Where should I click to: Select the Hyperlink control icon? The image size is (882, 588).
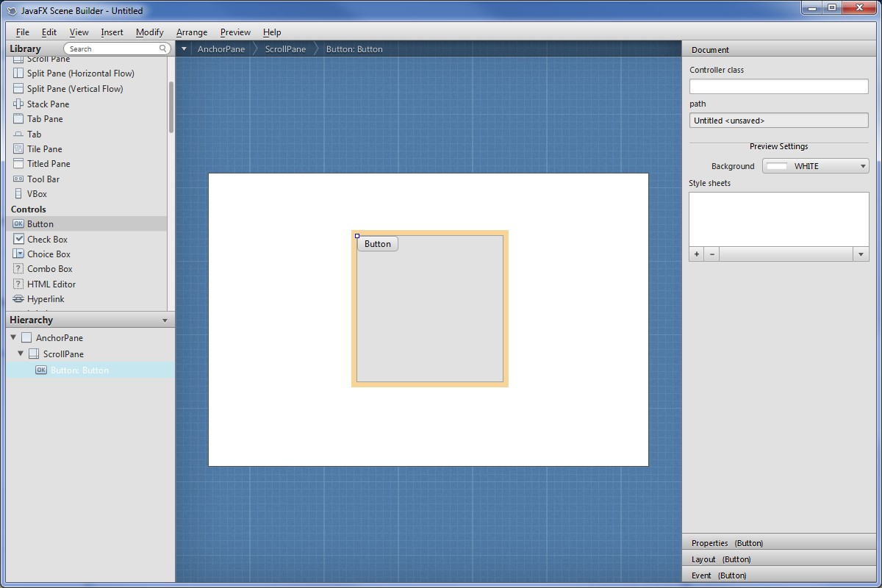(x=18, y=299)
